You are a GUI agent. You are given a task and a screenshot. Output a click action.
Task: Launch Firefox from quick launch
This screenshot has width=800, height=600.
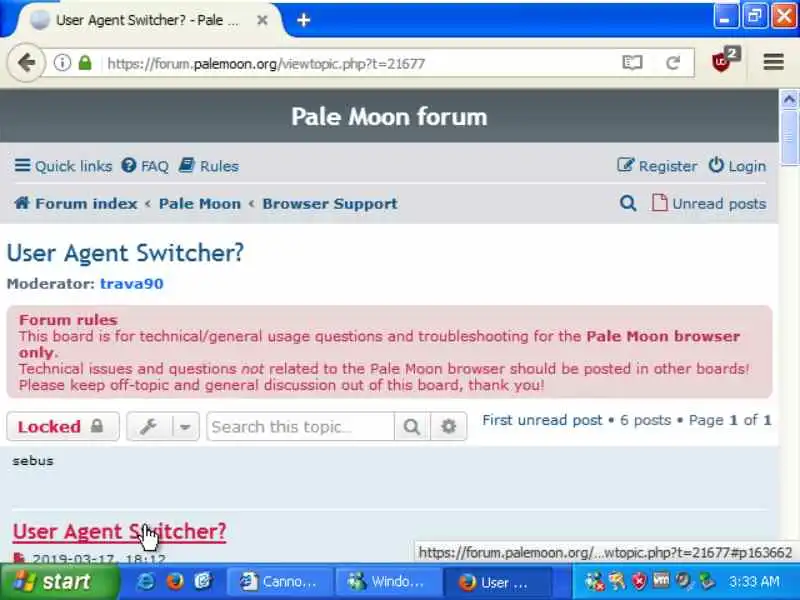(x=175, y=582)
